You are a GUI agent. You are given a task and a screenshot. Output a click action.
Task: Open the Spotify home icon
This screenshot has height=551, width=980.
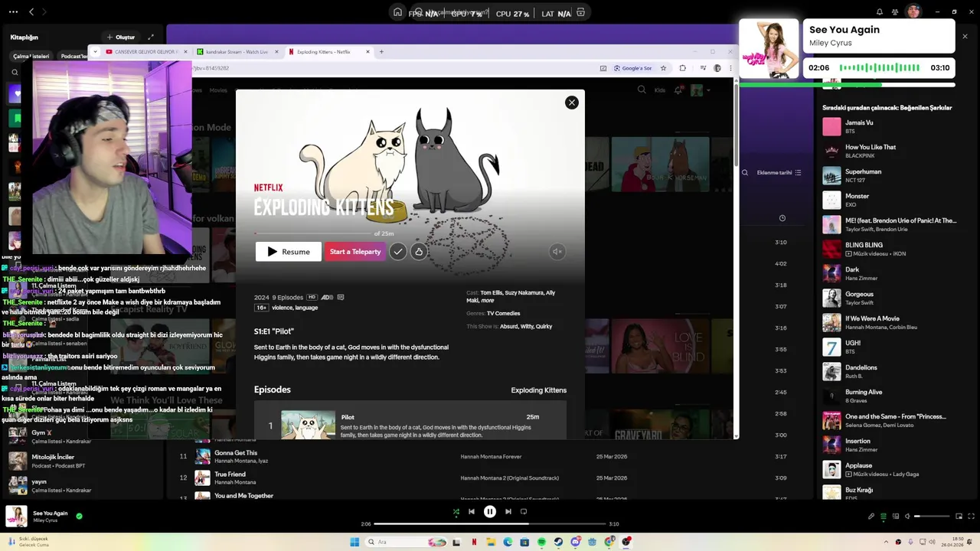(397, 12)
